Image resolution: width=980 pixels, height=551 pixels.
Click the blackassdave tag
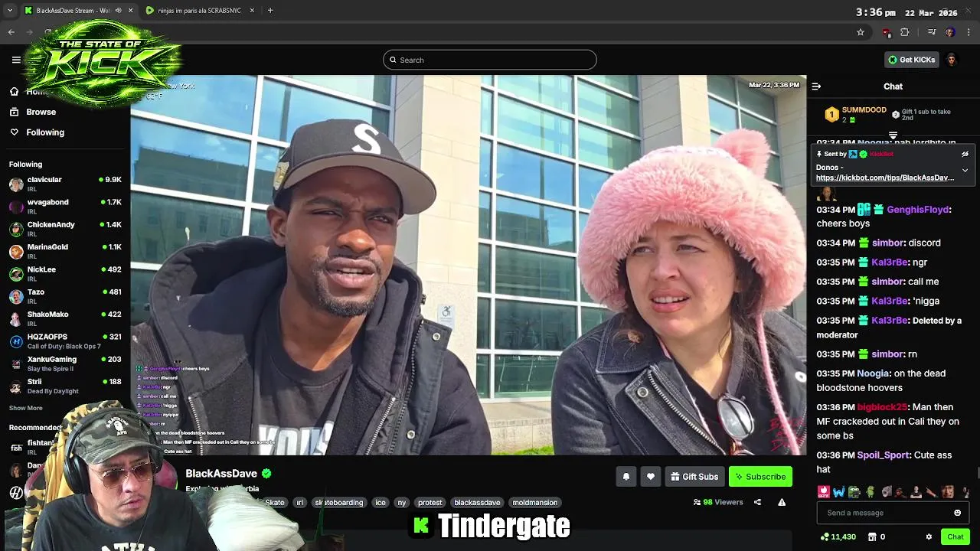click(x=477, y=503)
